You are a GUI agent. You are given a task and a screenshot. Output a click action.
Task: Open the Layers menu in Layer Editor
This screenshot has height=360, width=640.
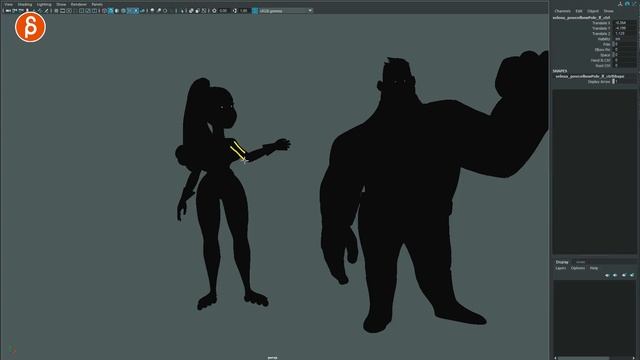point(561,268)
